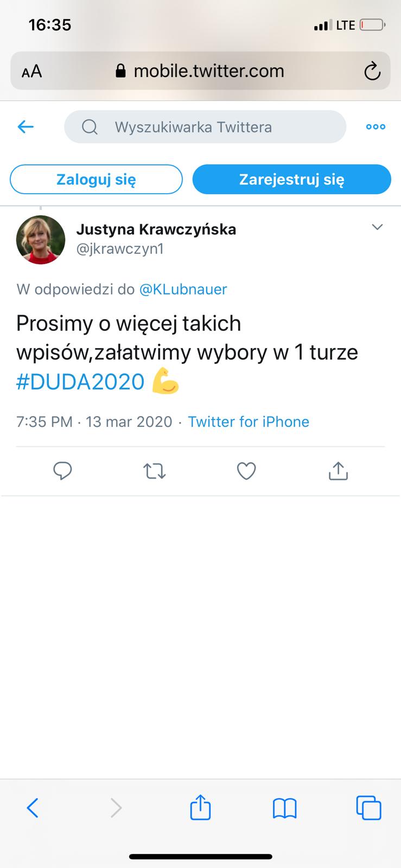
Task: Open the #DUDA2020 hashtag link
Action: 80,382
